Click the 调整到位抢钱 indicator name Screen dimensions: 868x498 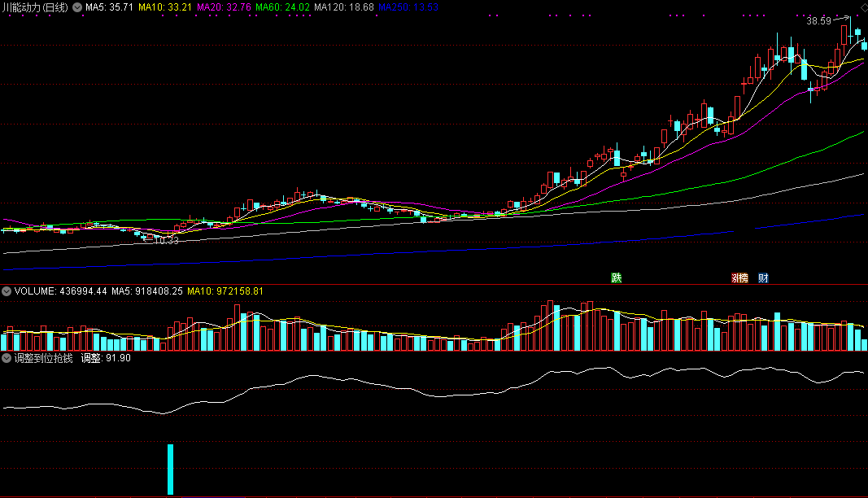43,358
